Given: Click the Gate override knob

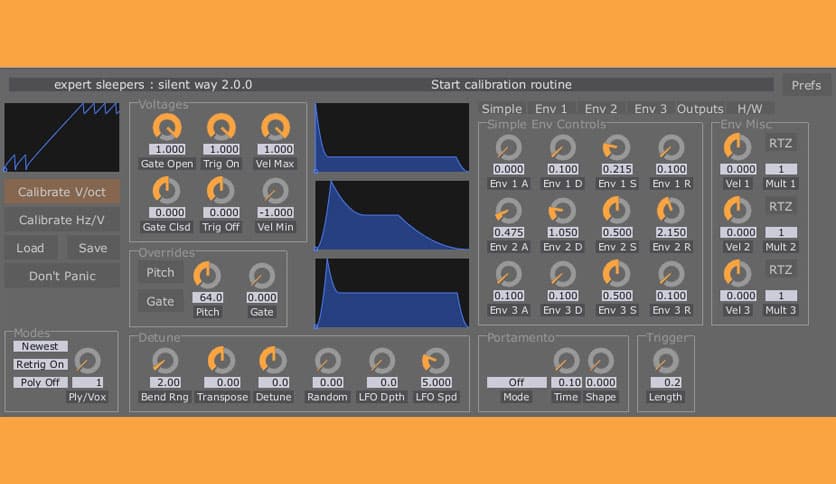Looking at the screenshot, I should 262,275.
